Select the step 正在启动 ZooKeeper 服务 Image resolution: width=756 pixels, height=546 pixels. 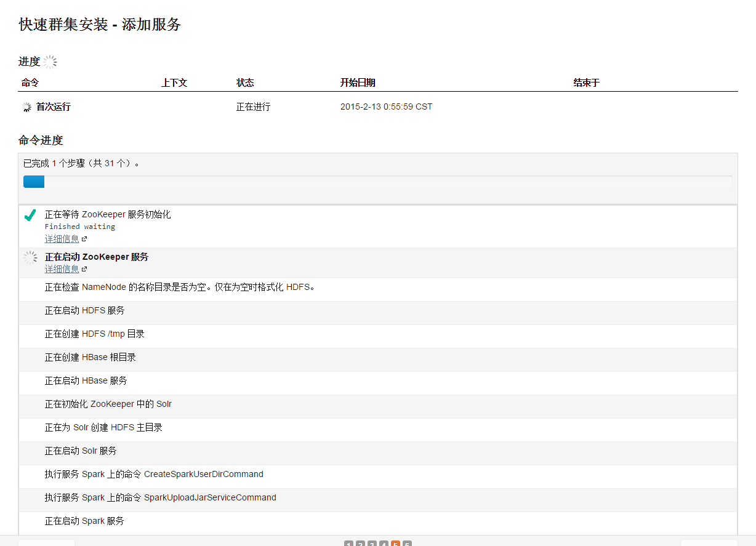coord(97,257)
